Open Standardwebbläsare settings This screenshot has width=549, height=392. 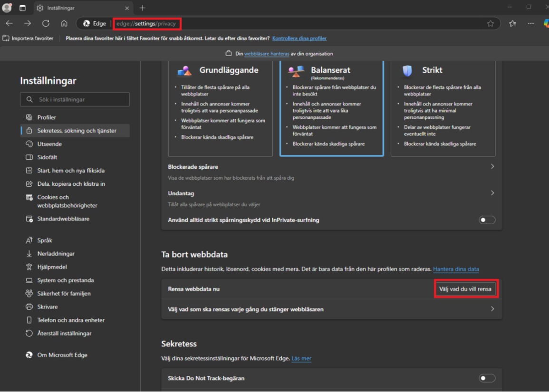[75, 219]
